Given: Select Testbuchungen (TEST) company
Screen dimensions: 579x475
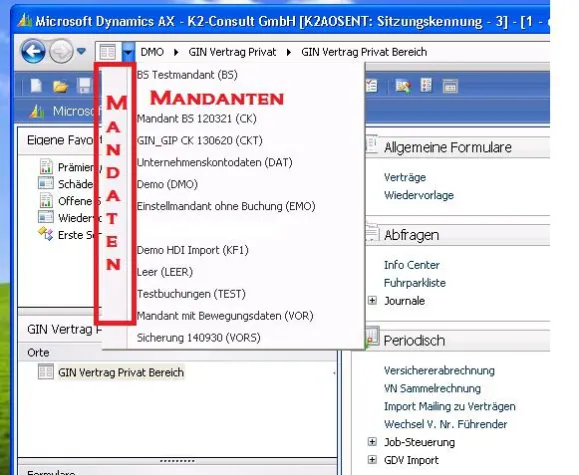Looking at the screenshot, I should pyautogui.click(x=191, y=294).
